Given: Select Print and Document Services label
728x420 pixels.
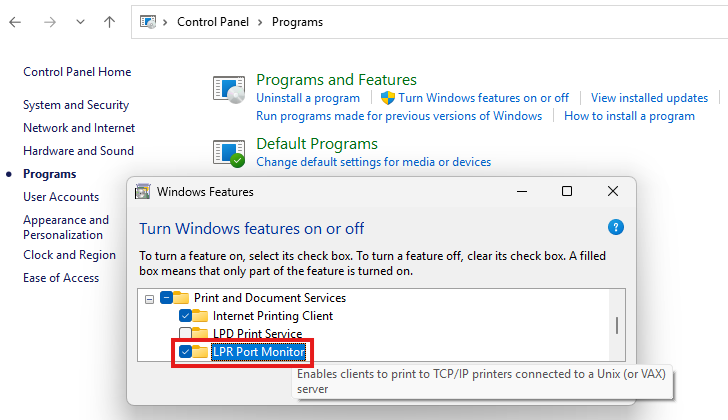Looking at the screenshot, I should [x=270, y=297].
